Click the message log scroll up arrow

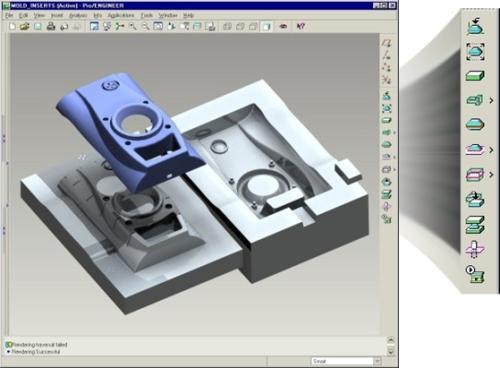point(391,341)
